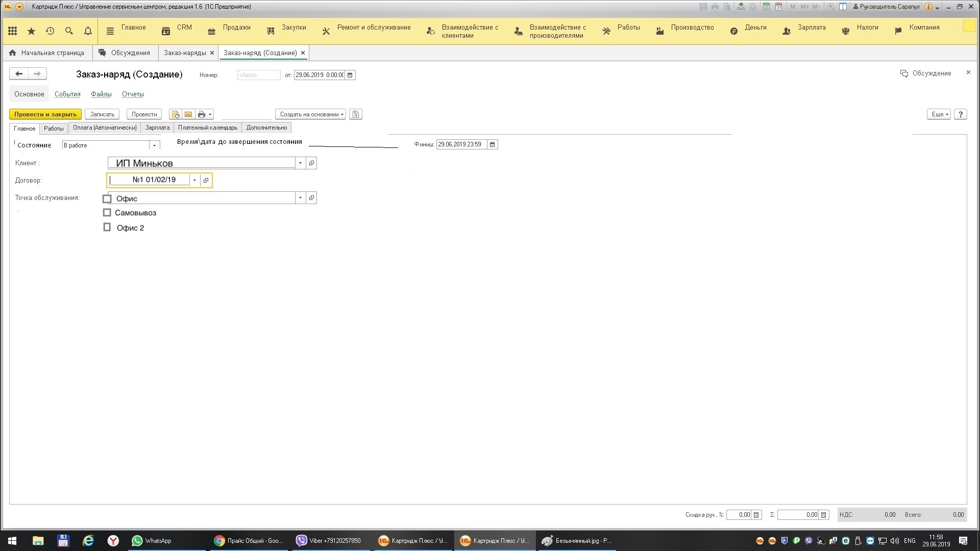Open favorites star icon
The height and width of the screenshot is (551, 980).
[31, 31]
